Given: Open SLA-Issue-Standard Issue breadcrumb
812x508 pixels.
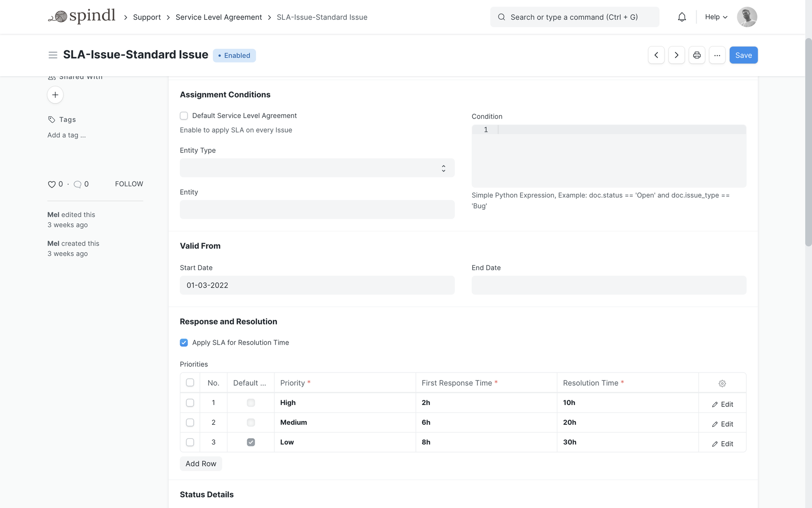Looking at the screenshot, I should tap(322, 17).
